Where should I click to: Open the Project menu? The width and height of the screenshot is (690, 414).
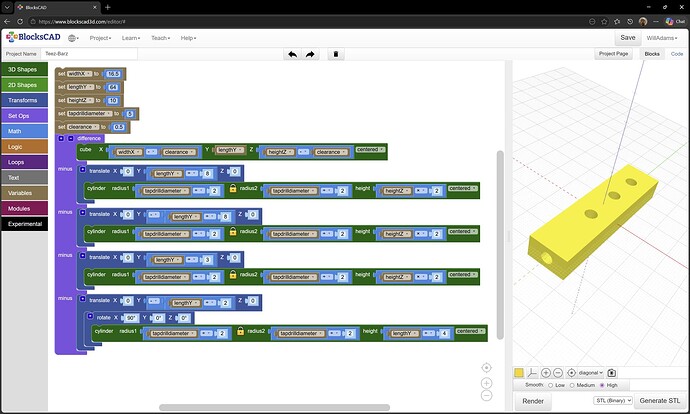point(100,38)
